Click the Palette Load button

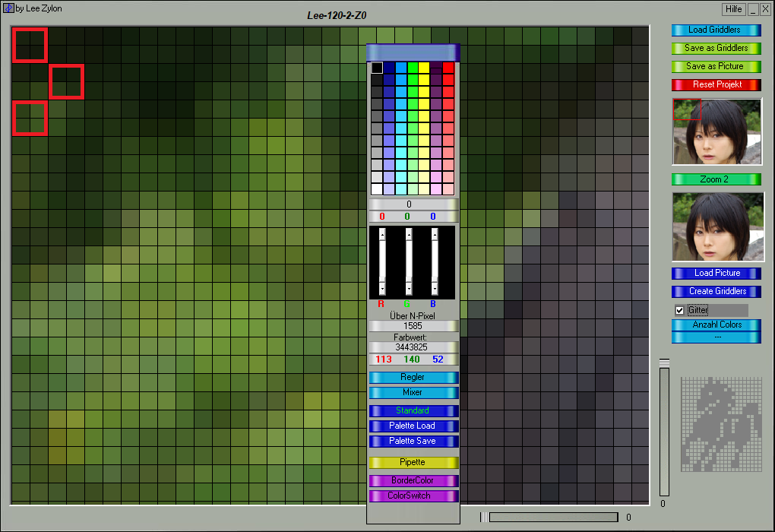[413, 426]
